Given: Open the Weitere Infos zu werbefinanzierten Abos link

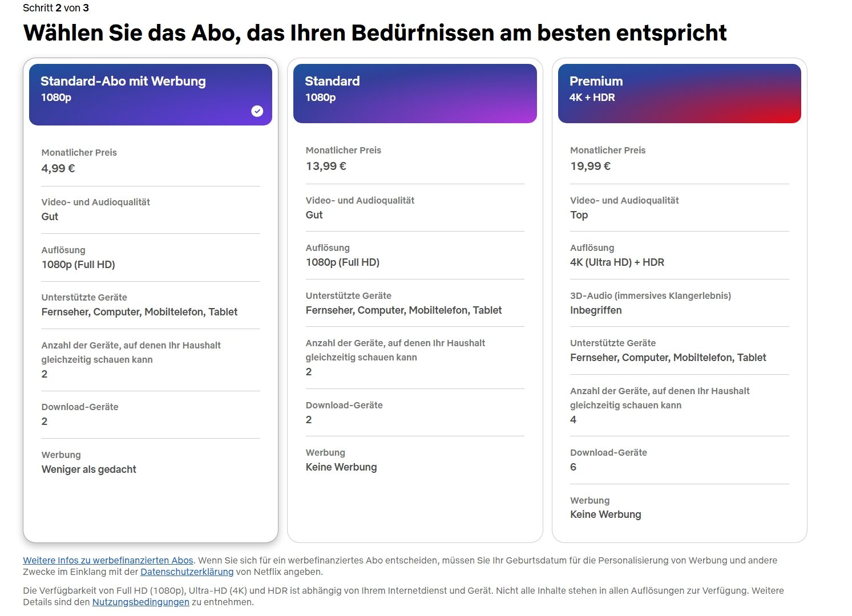Looking at the screenshot, I should click(x=108, y=560).
